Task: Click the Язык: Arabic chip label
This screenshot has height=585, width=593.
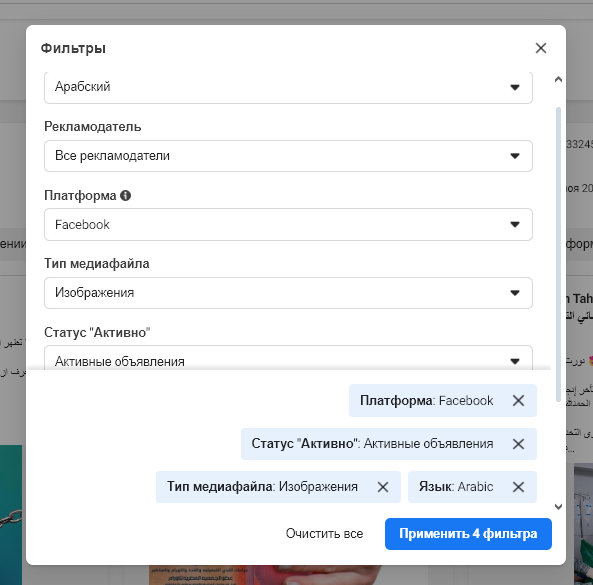Action: click(x=456, y=487)
